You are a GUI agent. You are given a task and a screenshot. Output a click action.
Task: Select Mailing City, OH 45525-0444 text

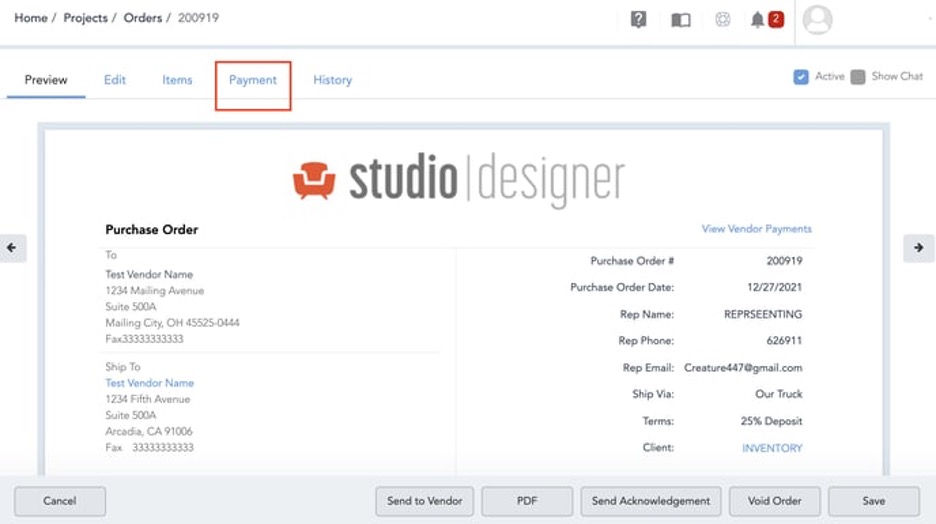click(173, 323)
